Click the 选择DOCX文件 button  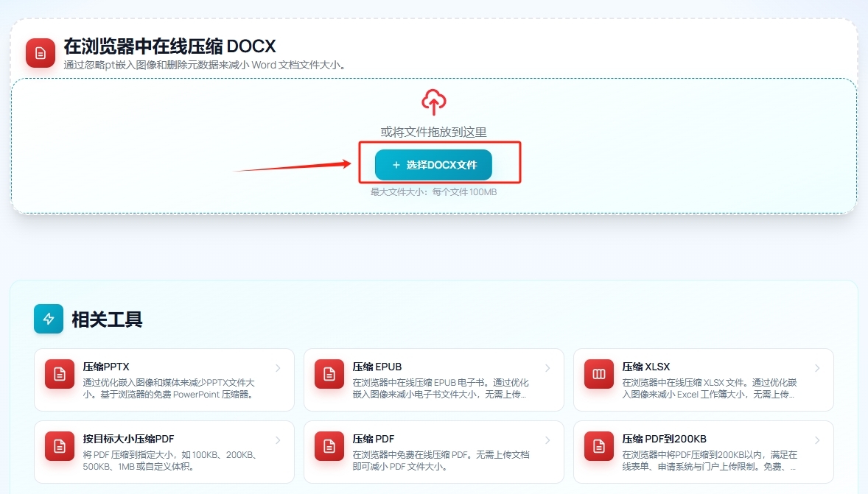[x=433, y=165]
